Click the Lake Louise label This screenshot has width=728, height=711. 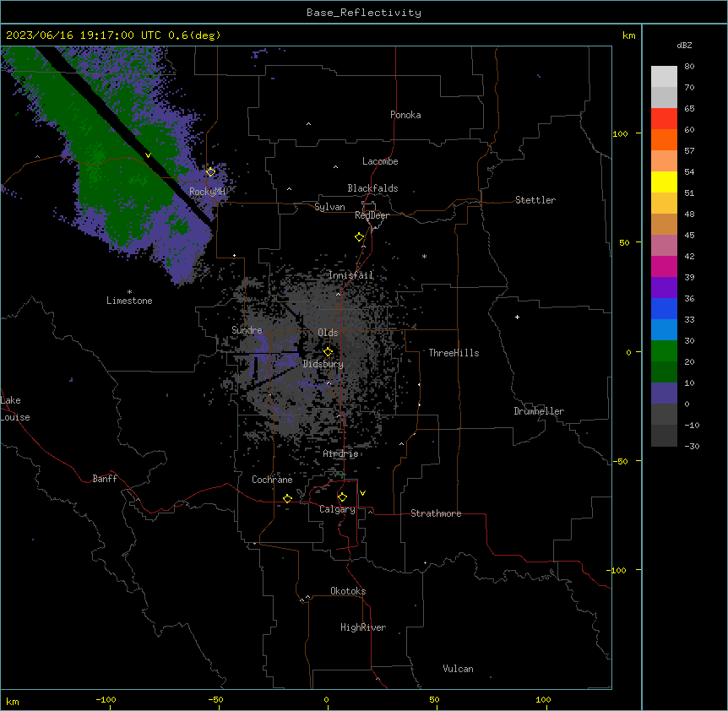point(15,409)
